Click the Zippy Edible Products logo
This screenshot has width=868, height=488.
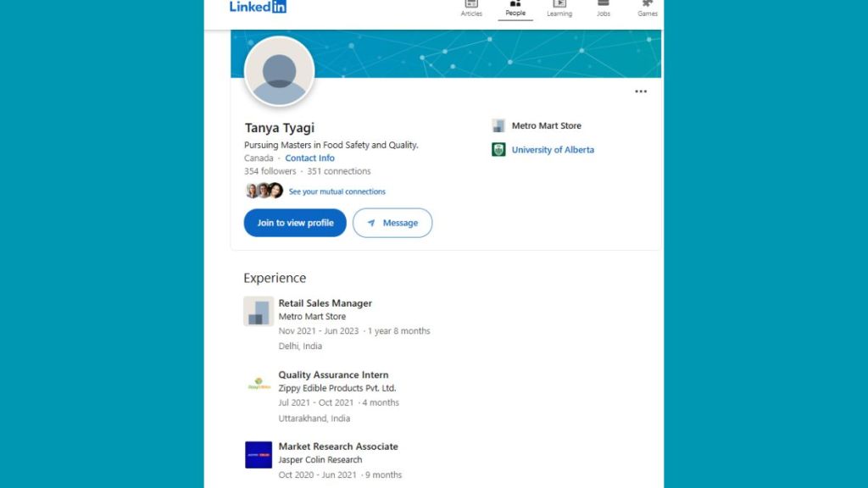259,383
